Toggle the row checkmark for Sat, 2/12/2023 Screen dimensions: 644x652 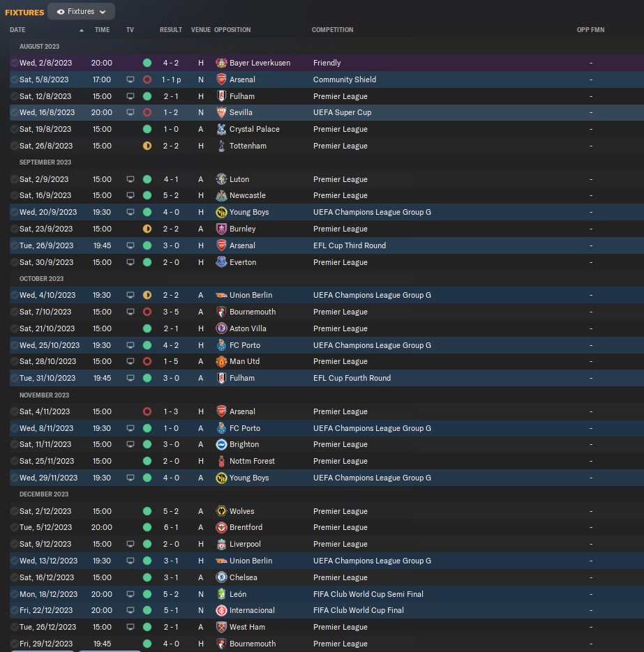coord(14,511)
